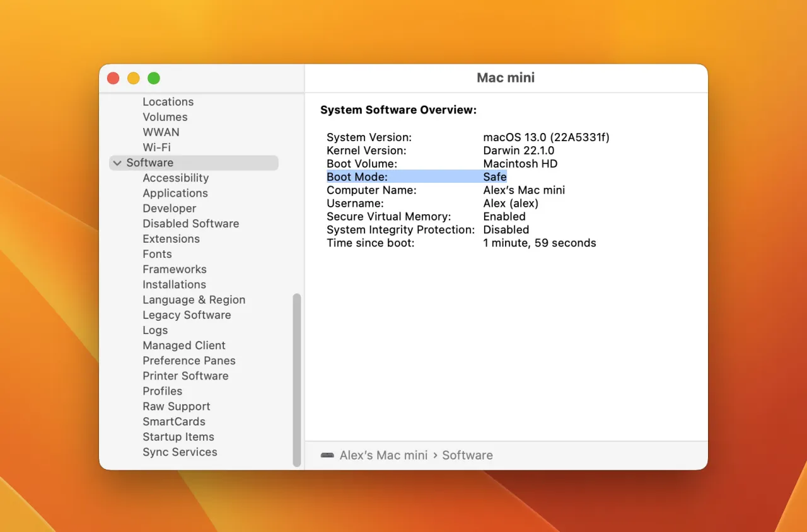Show installed Fonts

pos(157,254)
